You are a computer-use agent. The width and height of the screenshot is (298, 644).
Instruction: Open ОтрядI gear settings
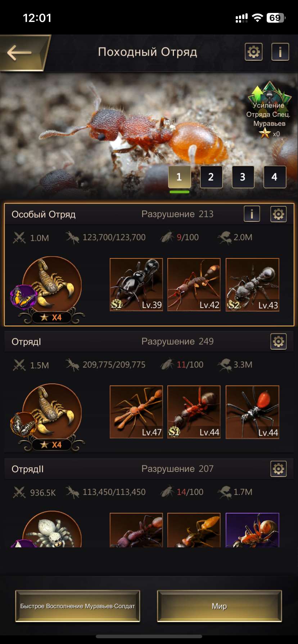(279, 341)
